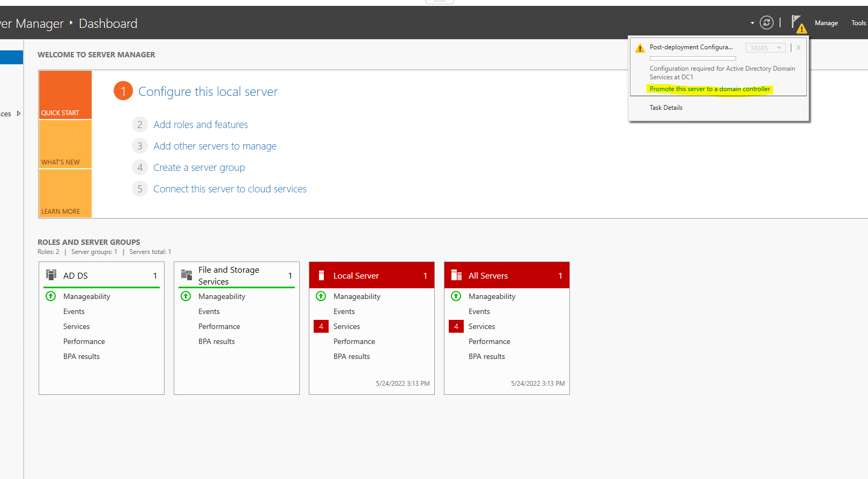Screen dimensions: 868x479
Task: Click AD DS green Manageability status icon
Action: (51, 296)
